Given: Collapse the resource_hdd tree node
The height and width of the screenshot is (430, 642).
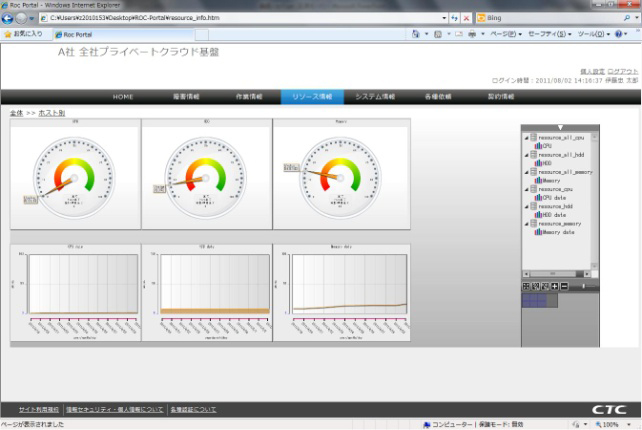Looking at the screenshot, I should click(x=526, y=207).
